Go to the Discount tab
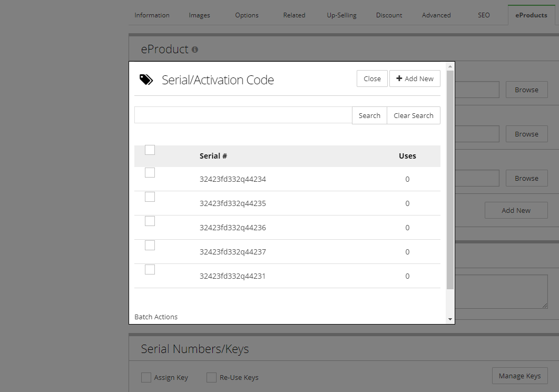The image size is (559, 392). (389, 15)
